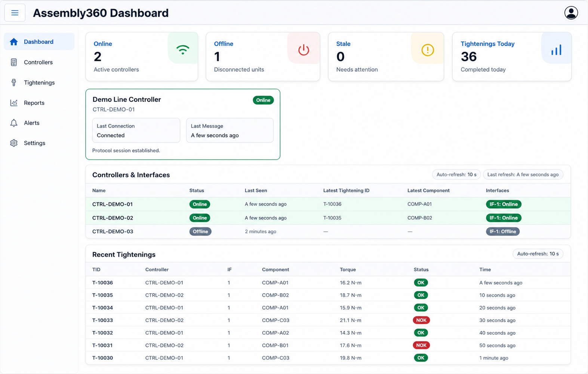
Task: Click Latest Component COMP-A01 cell
Action: pos(419,204)
